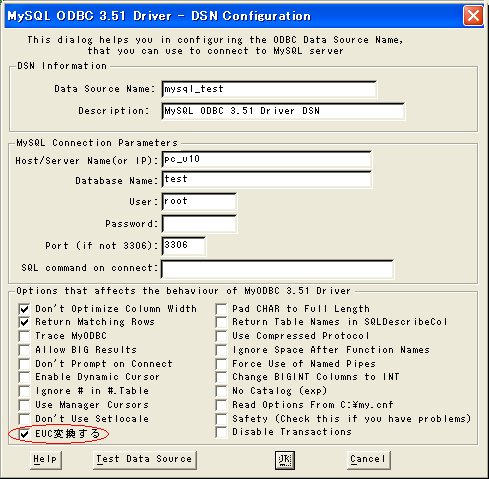Check Pad CHAR to Full Length
The image size is (489, 479).
[x=221, y=309]
